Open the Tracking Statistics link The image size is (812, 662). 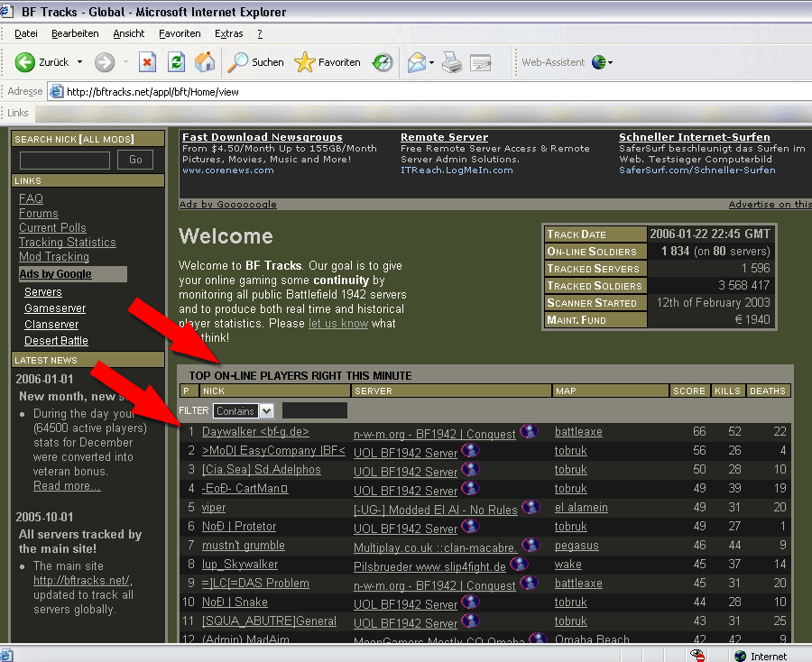point(68,243)
